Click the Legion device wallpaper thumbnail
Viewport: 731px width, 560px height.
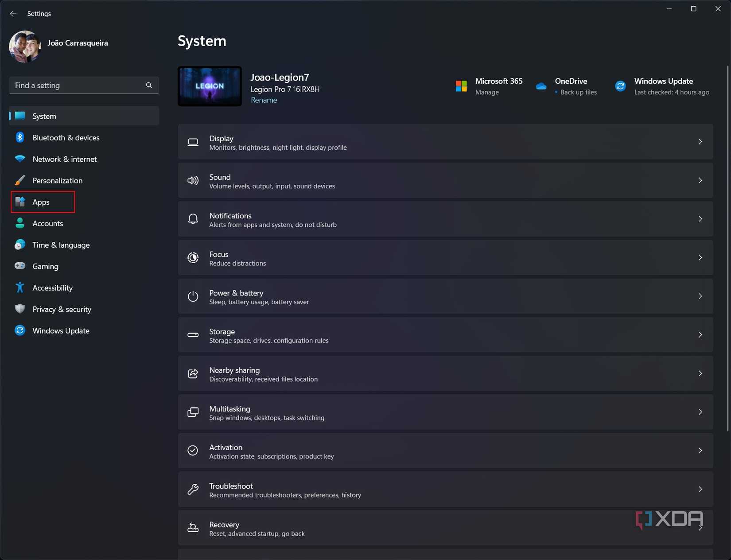tap(210, 86)
